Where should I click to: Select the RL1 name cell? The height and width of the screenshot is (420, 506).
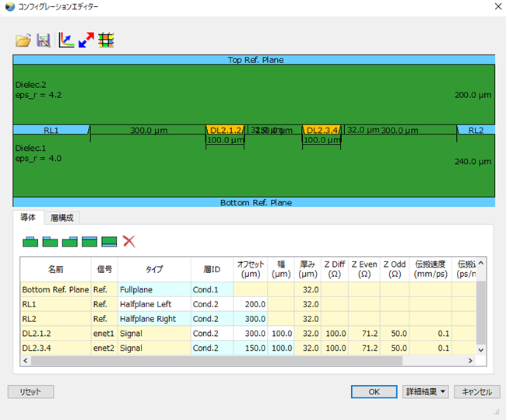click(x=55, y=304)
